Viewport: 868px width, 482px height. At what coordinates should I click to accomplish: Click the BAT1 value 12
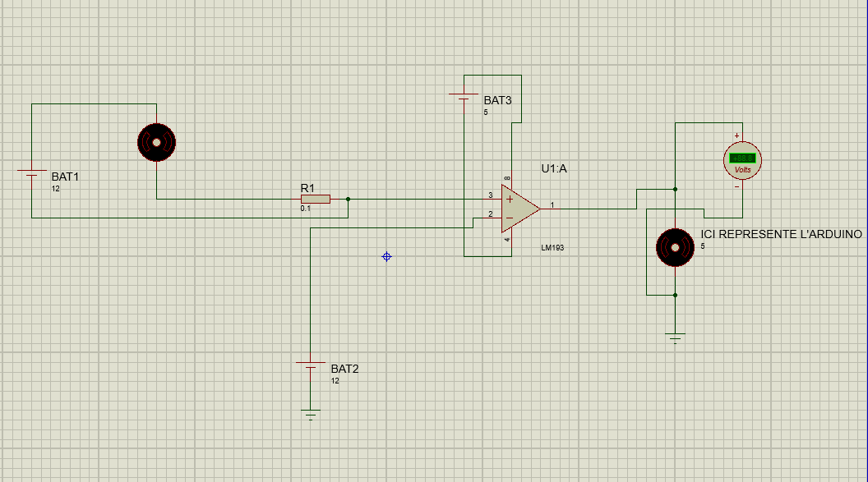(x=55, y=189)
